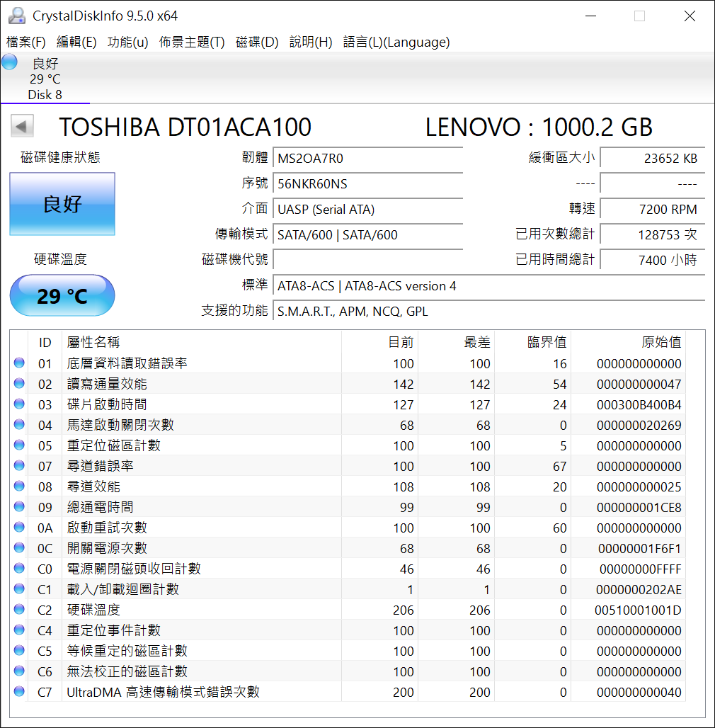This screenshot has height=728, width=715.
Task: Click the serial number field 56NKR60NS
Action: pyautogui.click(x=368, y=184)
